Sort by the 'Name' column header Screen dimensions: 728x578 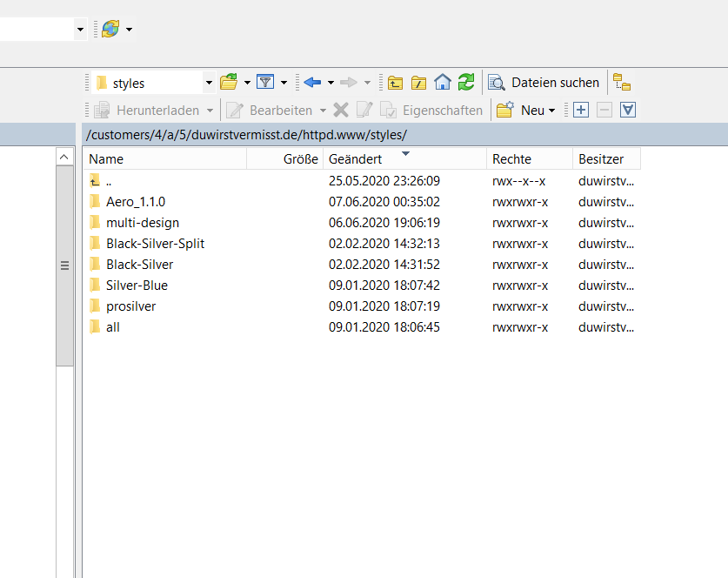[164, 159]
